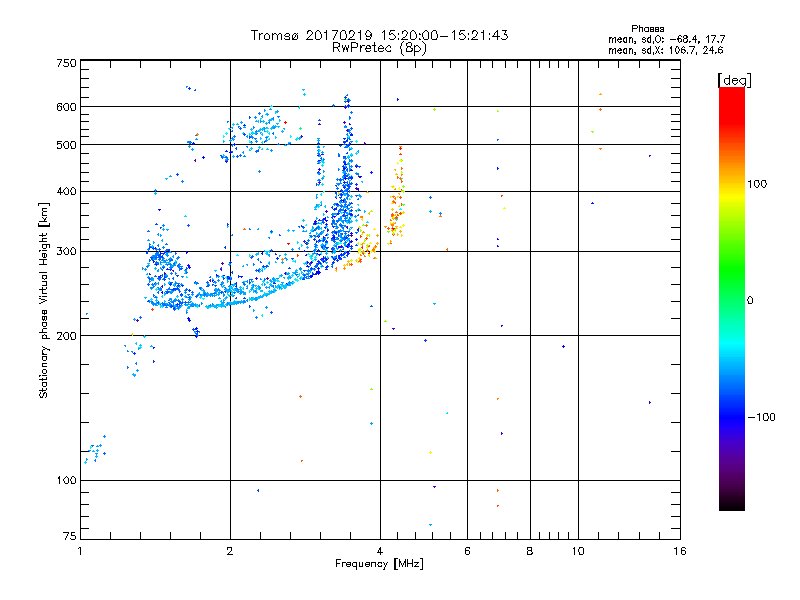
Task: Click x-axis tick label '8'
Action: point(530,551)
